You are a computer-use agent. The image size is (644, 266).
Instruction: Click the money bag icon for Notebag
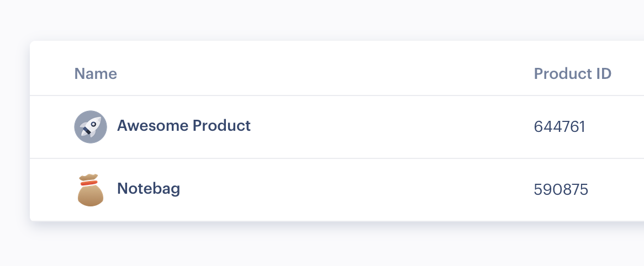click(x=91, y=190)
